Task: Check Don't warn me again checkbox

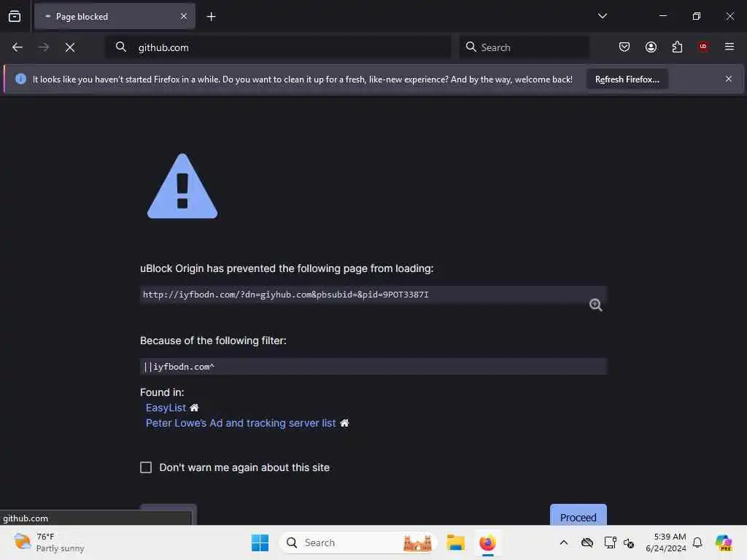Action: (x=146, y=467)
